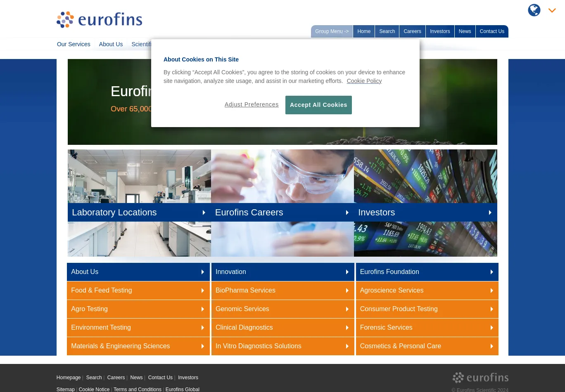Click the arrow beside Eurofins Foundation
Screen dimensions: 565x392
[x=491, y=272]
